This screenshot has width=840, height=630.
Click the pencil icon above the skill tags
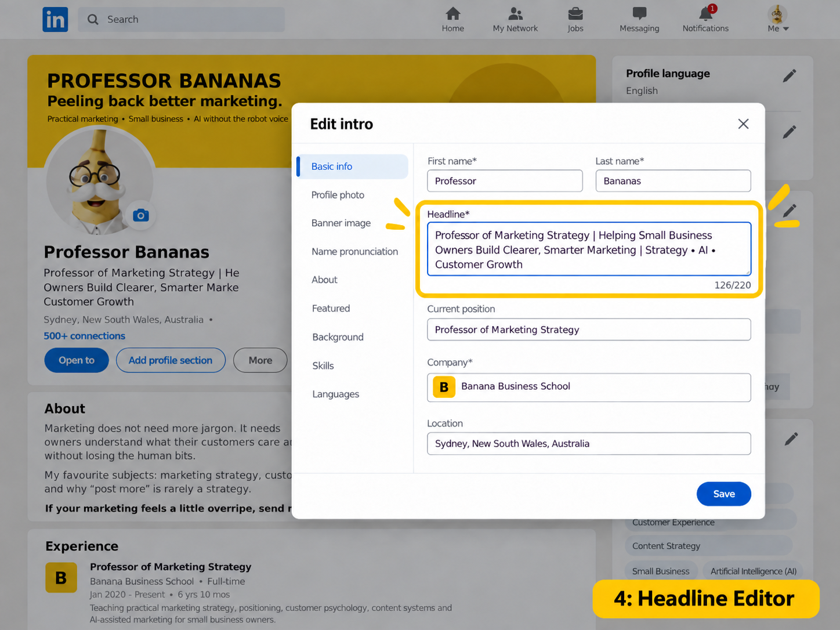tap(791, 439)
